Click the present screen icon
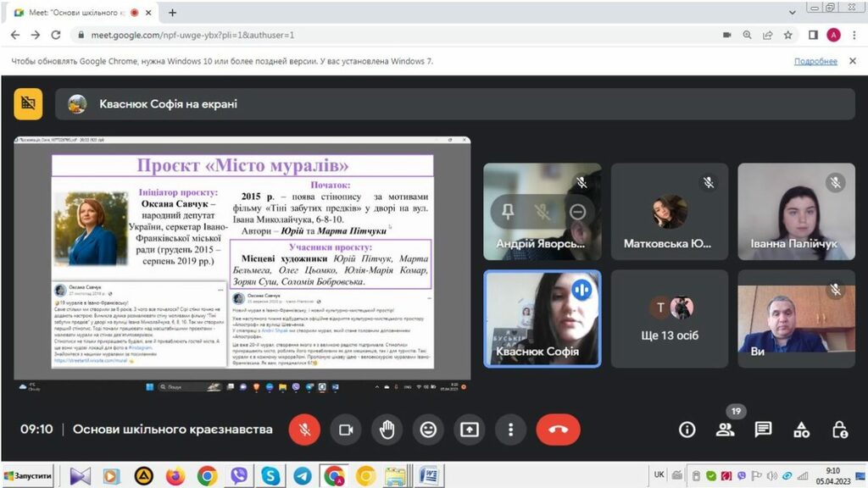Image resolution: width=868 pixels, height=488 pixels. tap(470, 430)
